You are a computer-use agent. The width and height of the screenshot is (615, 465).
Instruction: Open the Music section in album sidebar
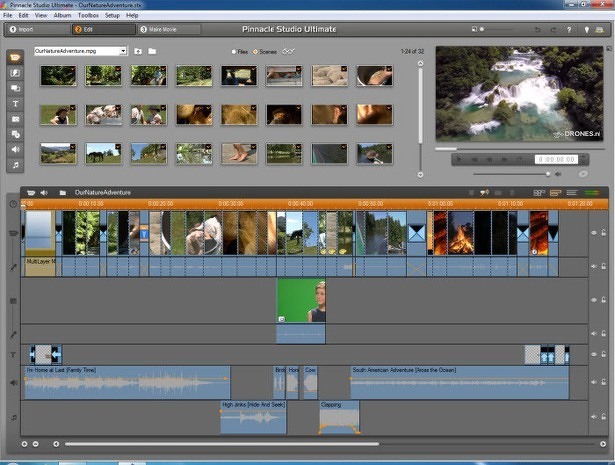click(x=16, y=163)
